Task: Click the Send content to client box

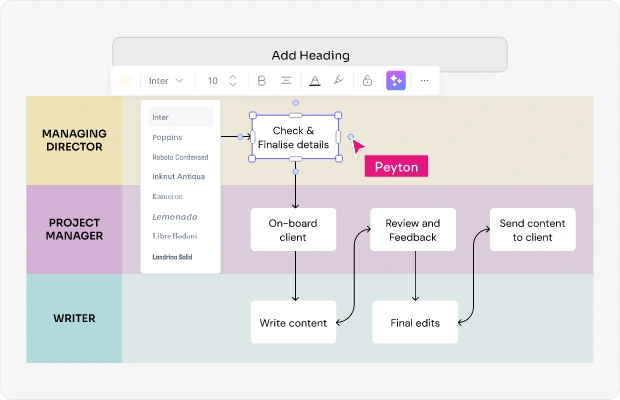Action: click(533, 230)
